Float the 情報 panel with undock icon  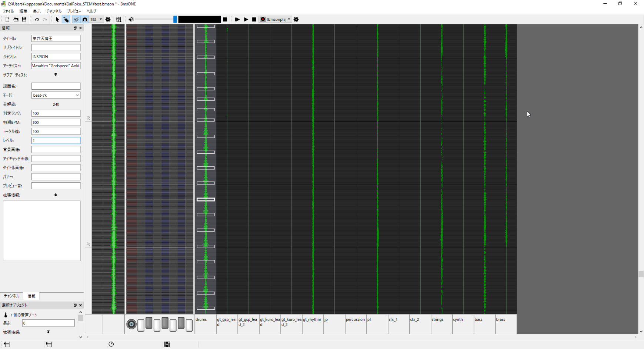click(75, 28)
